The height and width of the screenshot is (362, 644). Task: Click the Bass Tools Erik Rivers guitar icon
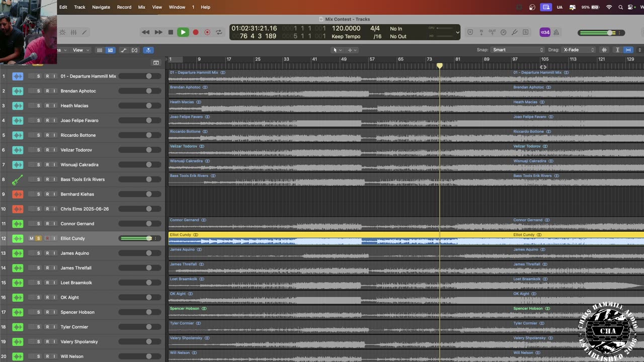pyautogui.click(x=18, y=179)
